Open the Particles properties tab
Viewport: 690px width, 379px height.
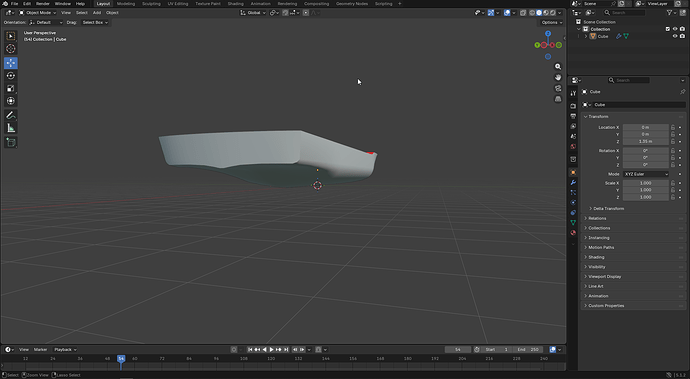coord(573,192)
